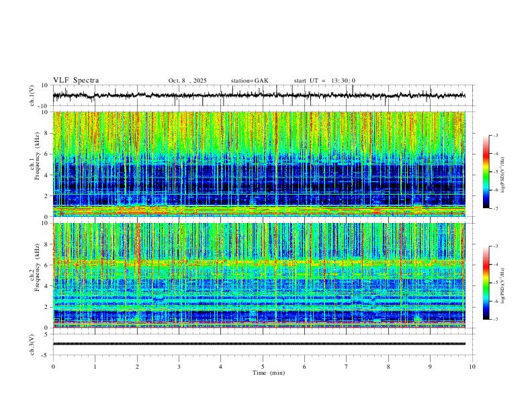Click the ch.2 "log(PSD)(V²/Hz)" colorbar label
The width and height of the screenshot is (532, 411).
pyautogui.click(x=502, y=285)
